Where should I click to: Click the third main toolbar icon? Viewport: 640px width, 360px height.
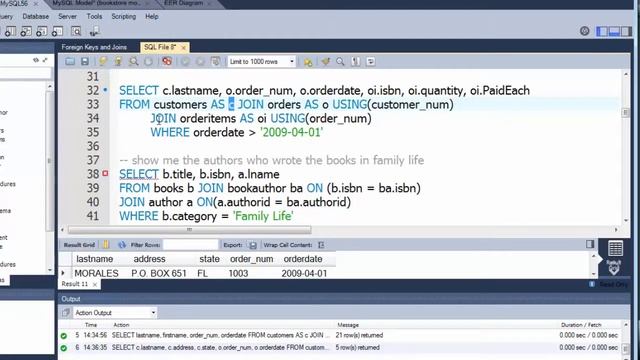pyautogui.click(x=42, y=31)
